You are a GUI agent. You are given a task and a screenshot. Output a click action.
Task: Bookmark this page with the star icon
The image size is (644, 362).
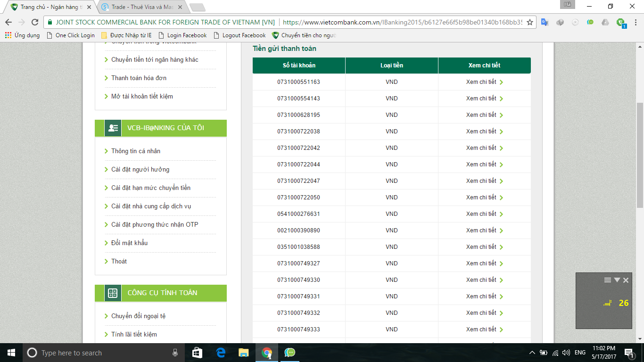pos(530,22)
